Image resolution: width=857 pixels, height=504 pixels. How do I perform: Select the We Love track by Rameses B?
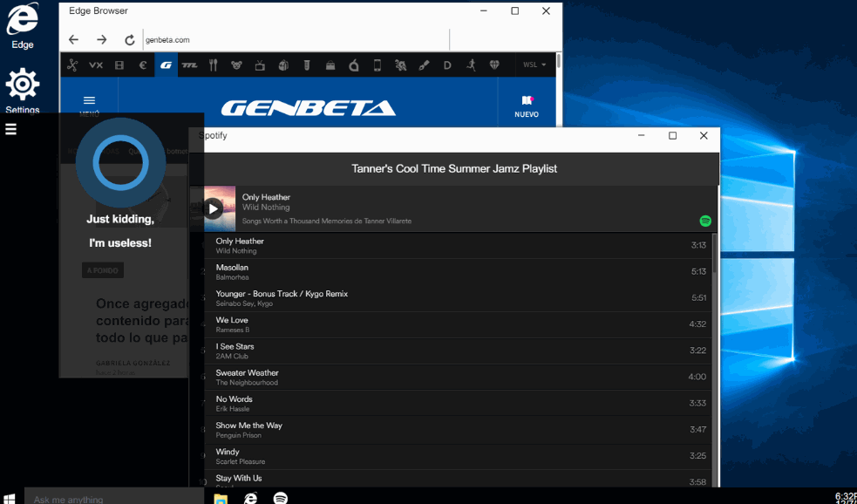458,324
